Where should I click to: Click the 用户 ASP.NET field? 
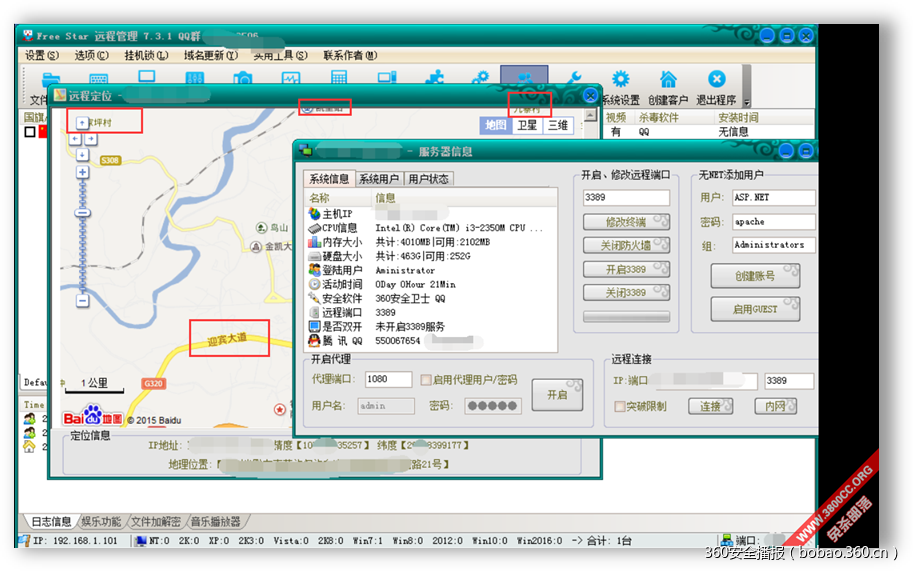tap(774, 197)
